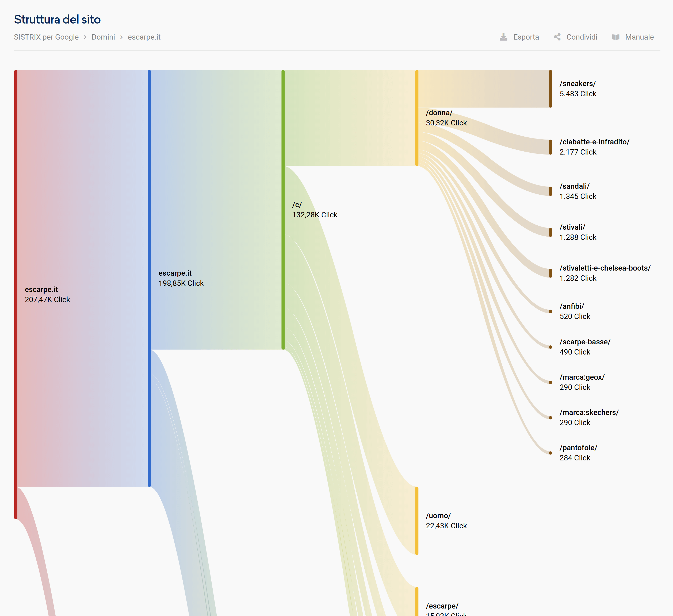Click the '/stivaletti-e-chelsea-boots/' label

click(605, 268)
